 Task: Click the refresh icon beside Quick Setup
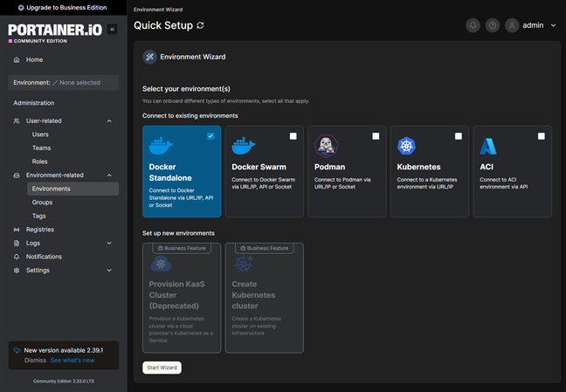tap(200, 25)
